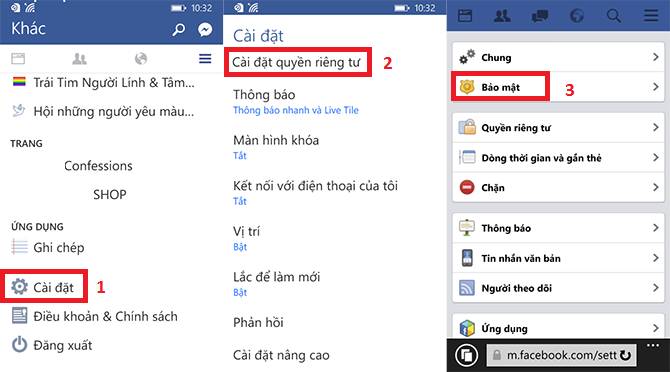Screen dimensions: 670x372
Task: Tap search icon in mobile site toolbar
Action: coord(614,16)
